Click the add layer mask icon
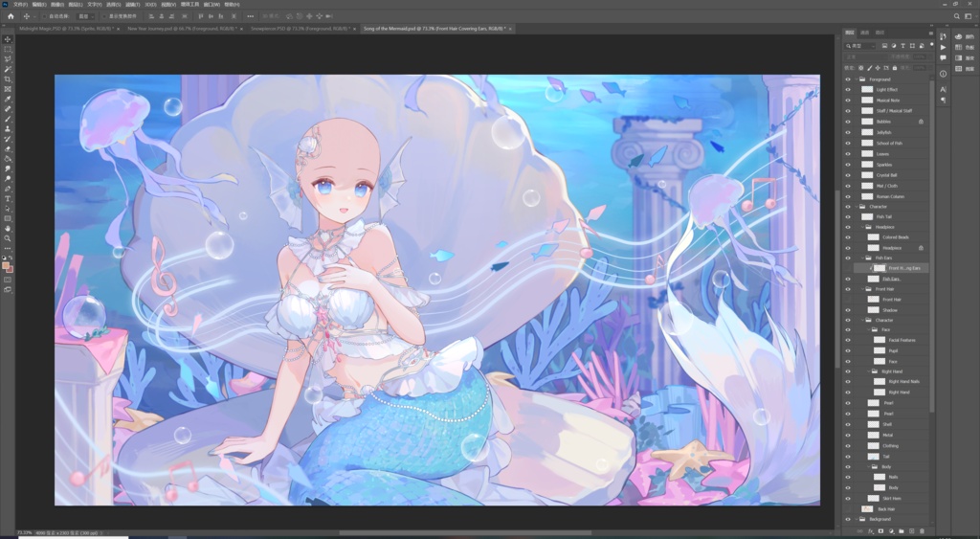The image size is (980, 539). (880, 531)
